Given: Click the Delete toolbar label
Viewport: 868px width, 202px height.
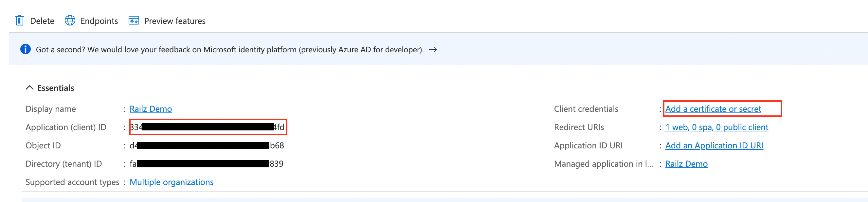Looking at the screenshot, I should [42, 21].
